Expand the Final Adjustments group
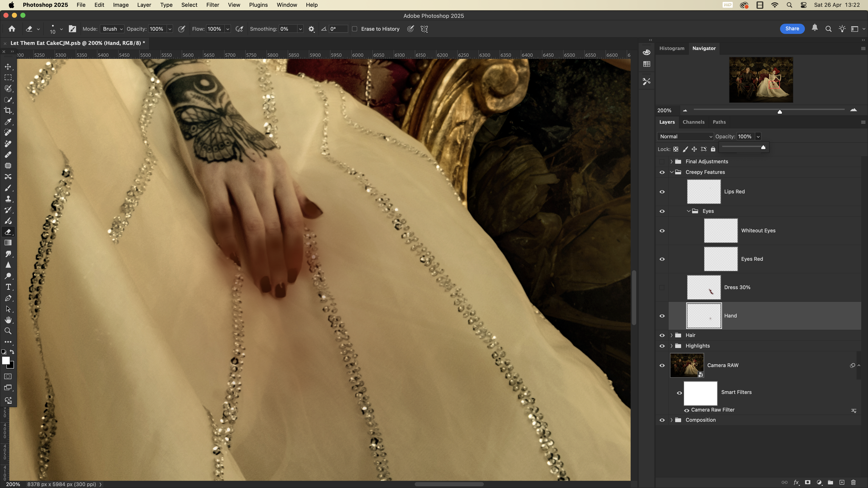The image size is (868, 488). 671,162
